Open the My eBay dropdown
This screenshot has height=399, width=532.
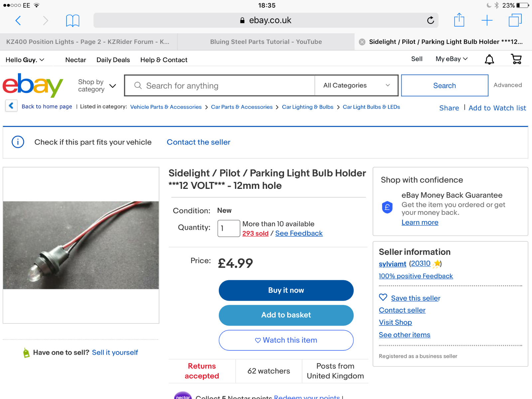(x=452, y=59)
